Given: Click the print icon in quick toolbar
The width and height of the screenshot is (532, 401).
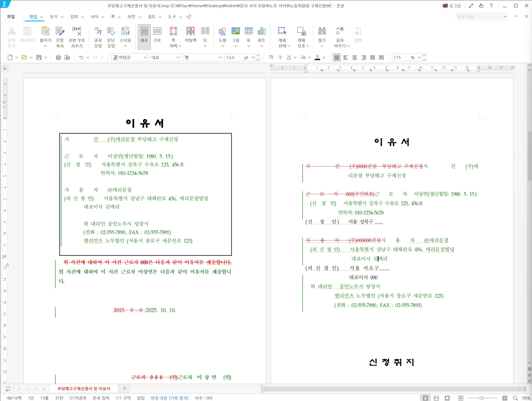Looking at the screenshot, I should coord(58,57).
